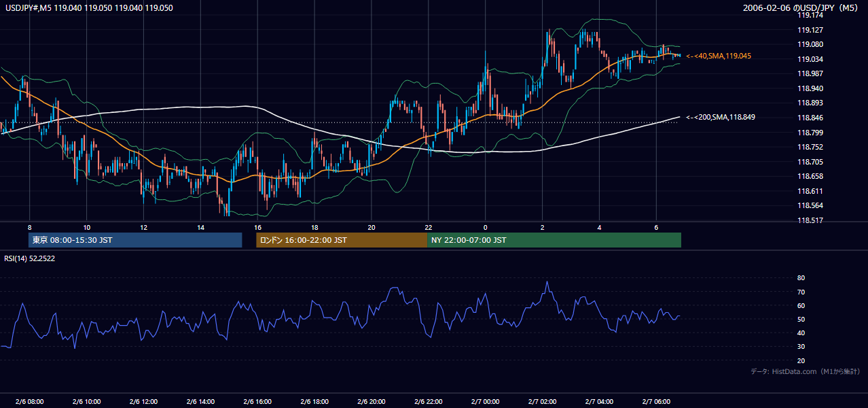Click the 2/6 10:00 time axis label
Viewport: 868px width, 408px height.
[x=86, y=402]
